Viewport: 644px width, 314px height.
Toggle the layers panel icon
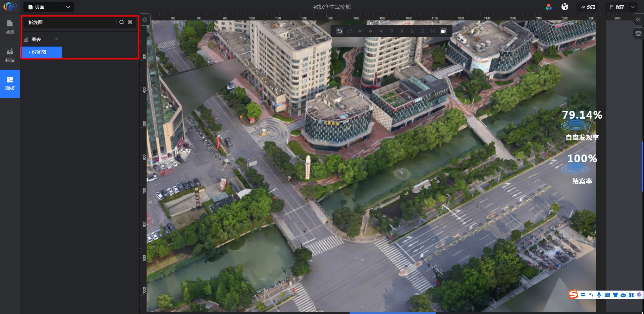pos(638,34)
